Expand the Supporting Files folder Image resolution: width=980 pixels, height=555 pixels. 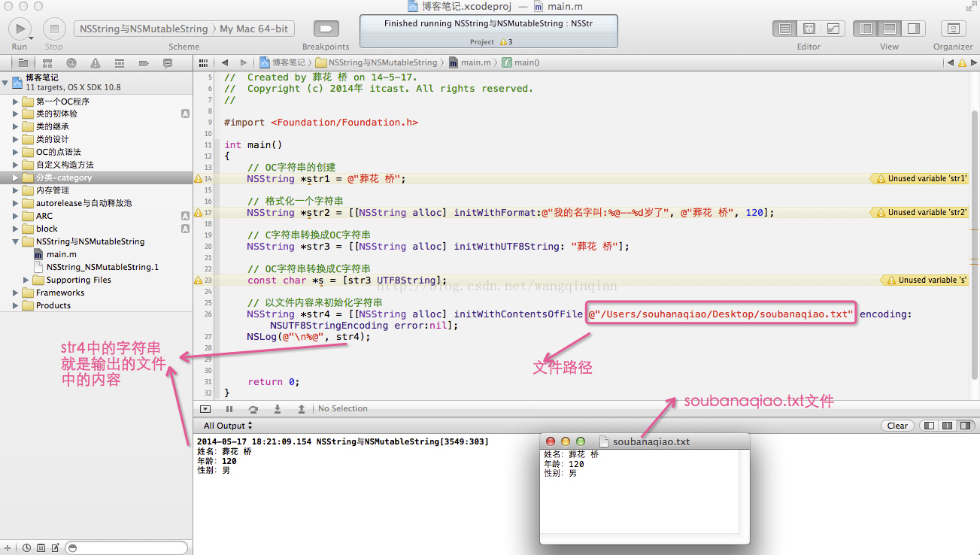point(26,281)
